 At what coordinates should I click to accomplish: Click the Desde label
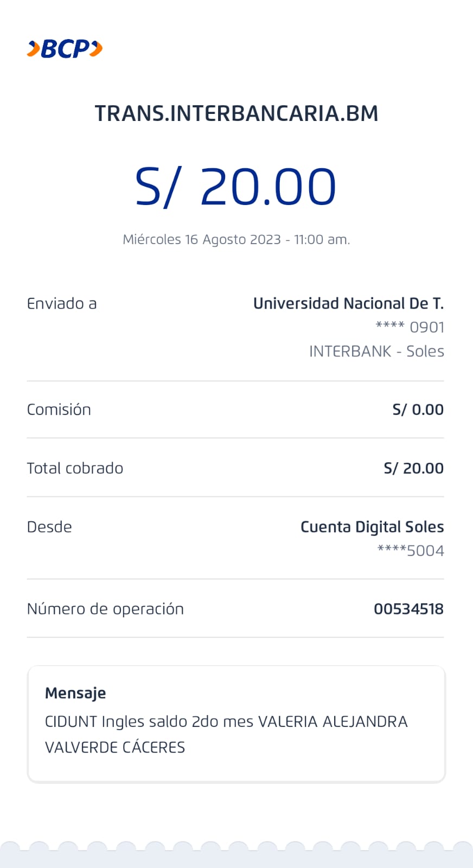click(x=49, y=527)
